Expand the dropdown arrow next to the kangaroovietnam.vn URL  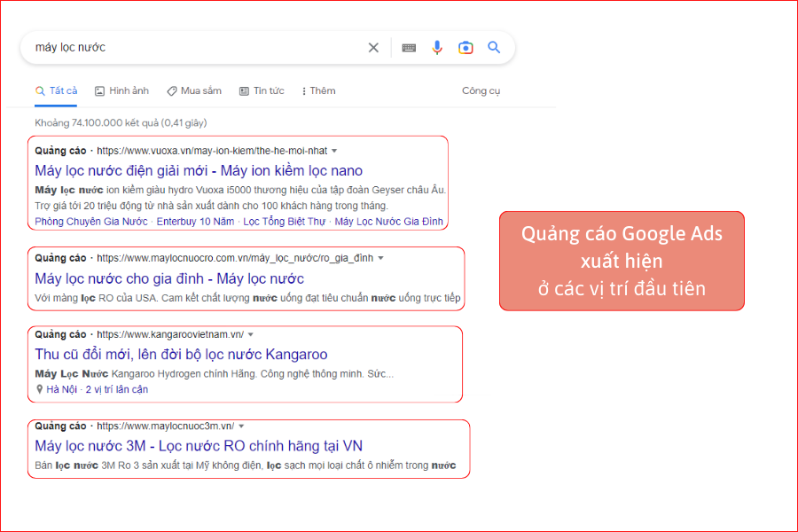click(250, 334)
